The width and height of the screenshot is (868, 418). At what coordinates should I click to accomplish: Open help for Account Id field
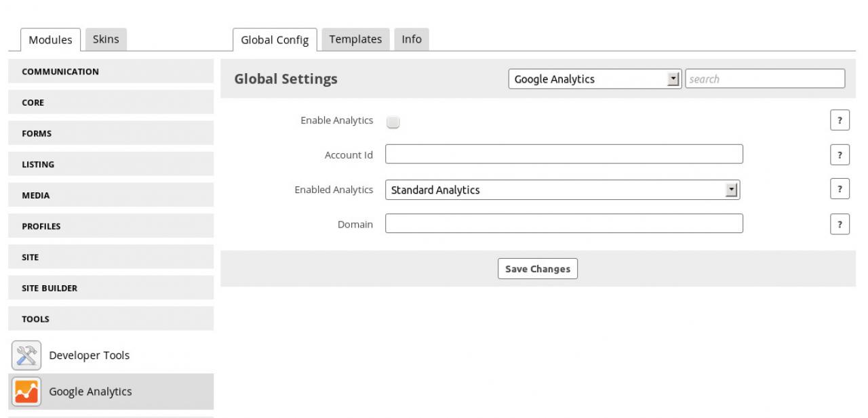click(840, 155)
